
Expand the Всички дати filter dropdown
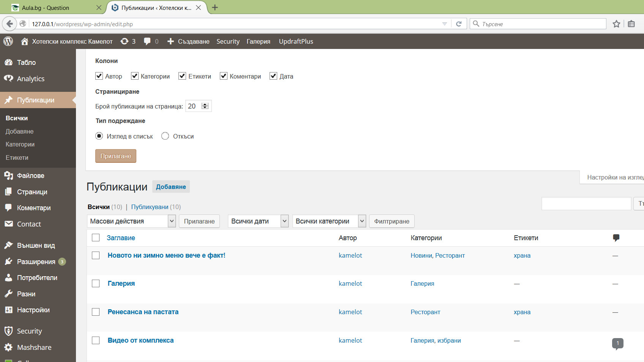coord(258,221)
